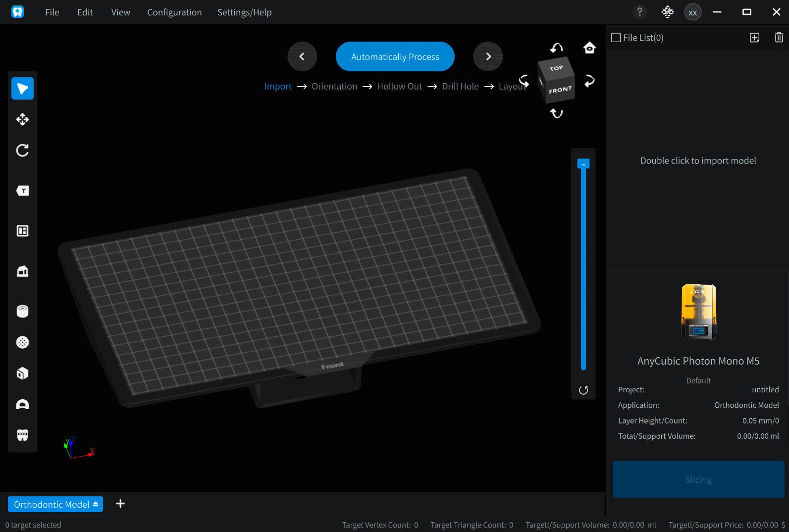Open the text label tool
789x532 pixels.
[22, 191]
